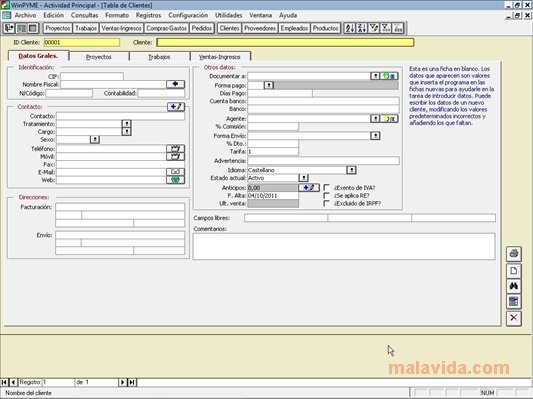533x399 pixels.
Task: Expand the Cargo dropdown
Action: [x=126, y=132]
